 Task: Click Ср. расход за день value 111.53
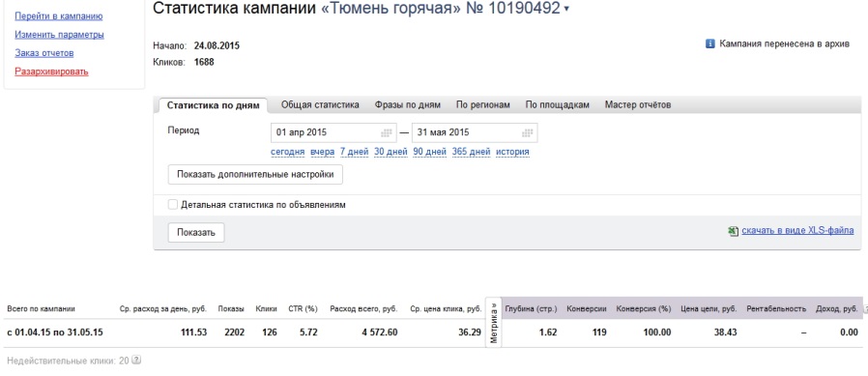click(x=193, y=333)
